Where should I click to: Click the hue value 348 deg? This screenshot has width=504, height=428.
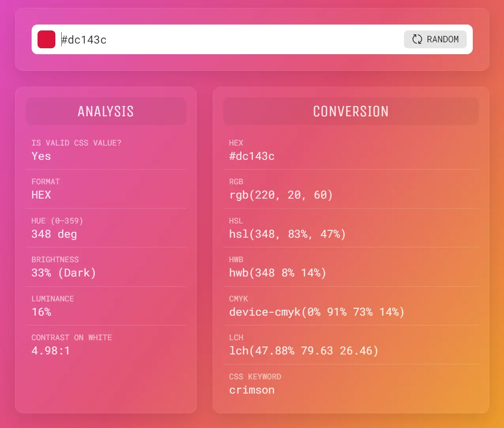click(54, 234)
